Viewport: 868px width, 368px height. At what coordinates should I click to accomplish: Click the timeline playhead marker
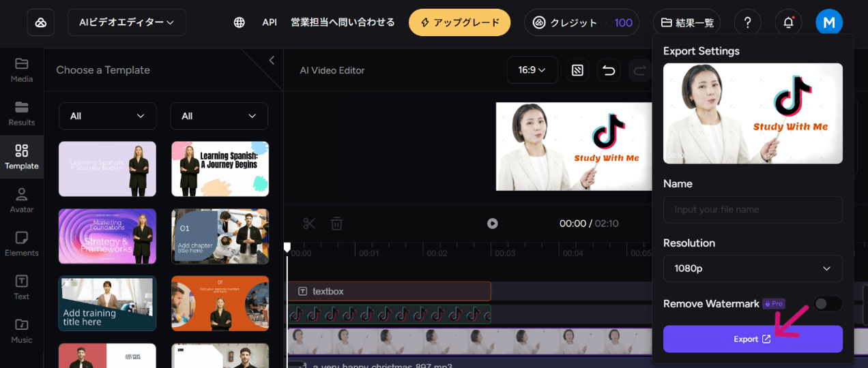pos(287,247)
